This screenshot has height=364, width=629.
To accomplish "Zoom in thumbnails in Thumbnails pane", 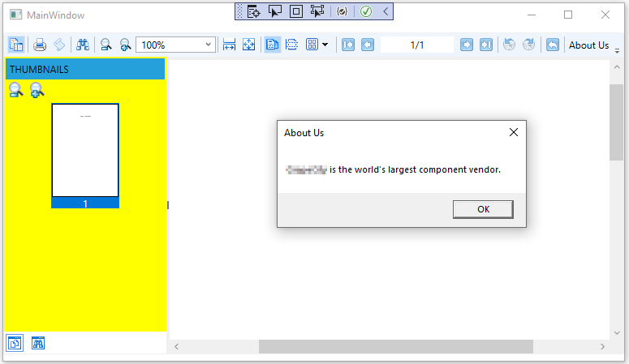I will (37, 90).
